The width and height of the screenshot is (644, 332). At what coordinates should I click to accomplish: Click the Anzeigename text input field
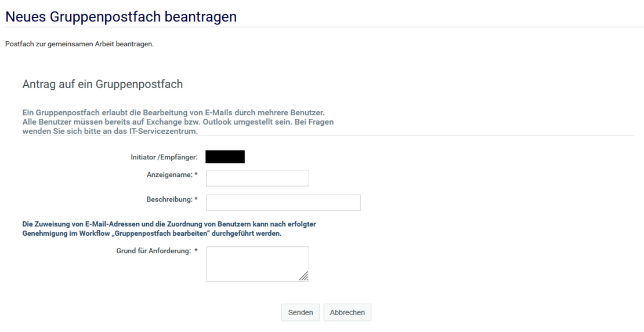click(x=257, y=178)
